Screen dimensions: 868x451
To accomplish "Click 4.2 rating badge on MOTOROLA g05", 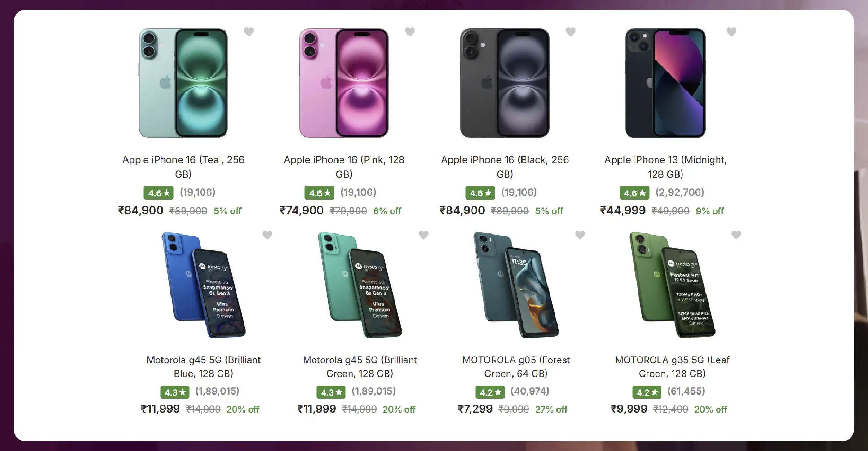I will point(490,392).
